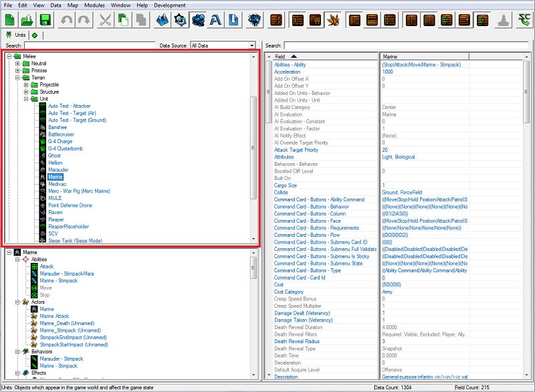Switch to the Units tab
The width and height of the screenshot is (535, 392).
(16, 35)
